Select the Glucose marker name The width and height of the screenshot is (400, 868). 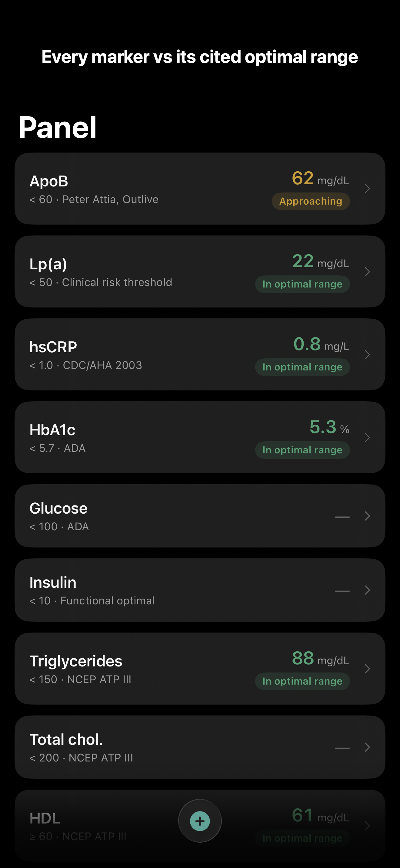(58, 508)
